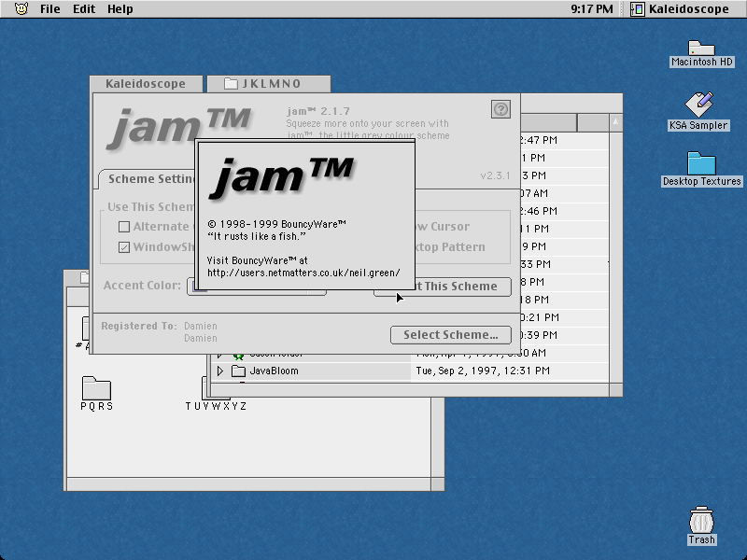
Task: Open the Kaleidoscope application menu
Action: tap(680, 9)
